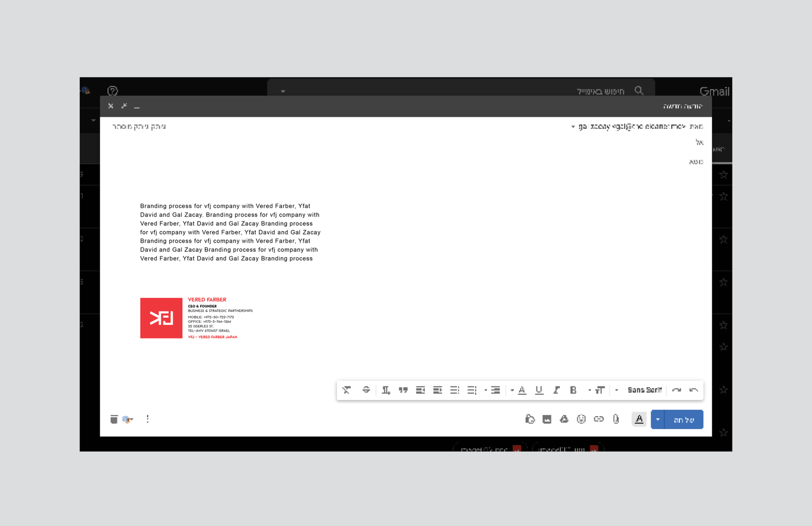812x526 pixels.
Task: Remove formatting from selected text
Action: pyautogui.click(x=347, y=390)
